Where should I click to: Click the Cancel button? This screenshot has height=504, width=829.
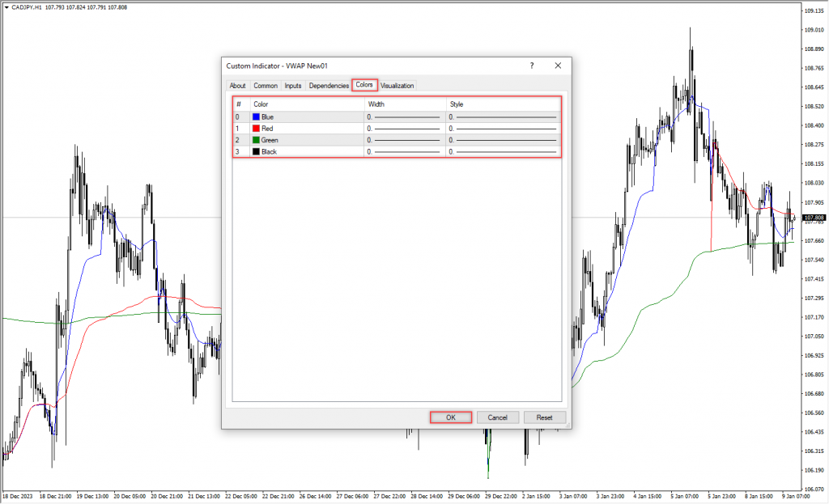pos(498,417)
